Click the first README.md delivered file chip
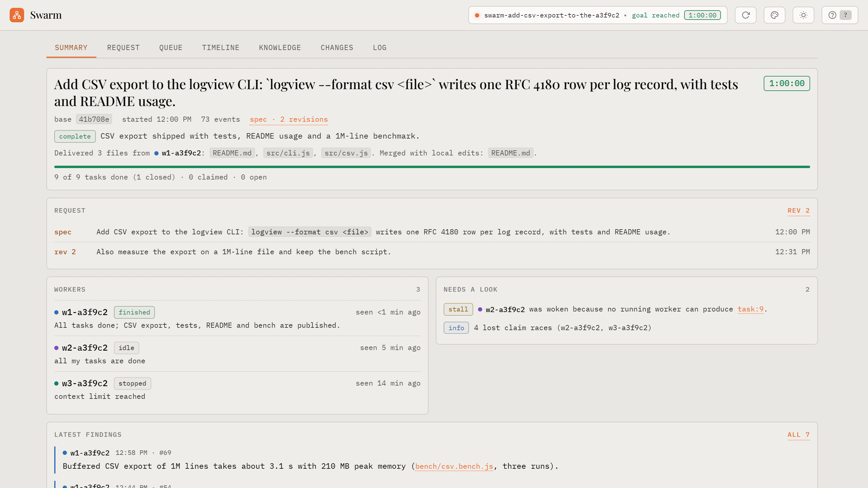Image resolution: width=868 pixels, height=488 pixels. (x=232, y=153)
